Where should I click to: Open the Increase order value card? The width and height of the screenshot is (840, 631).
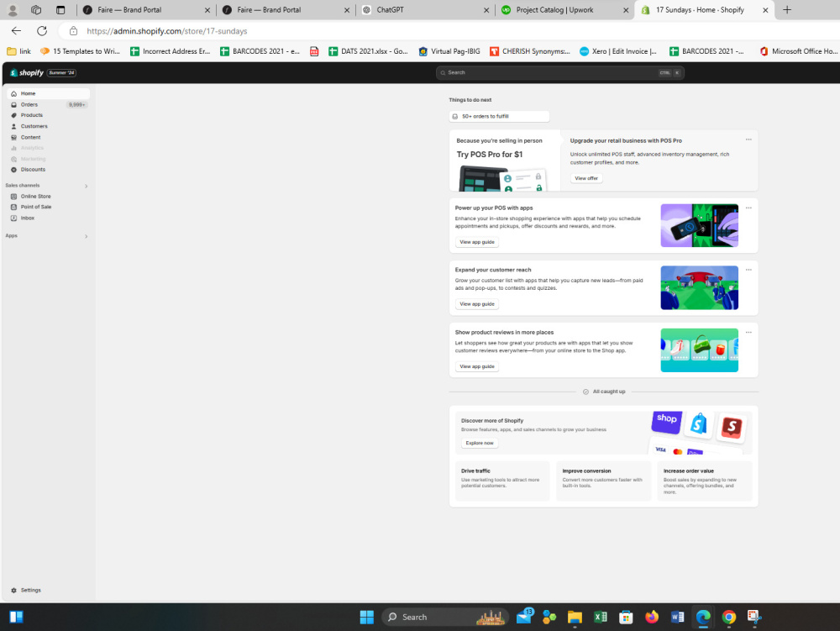705,481
